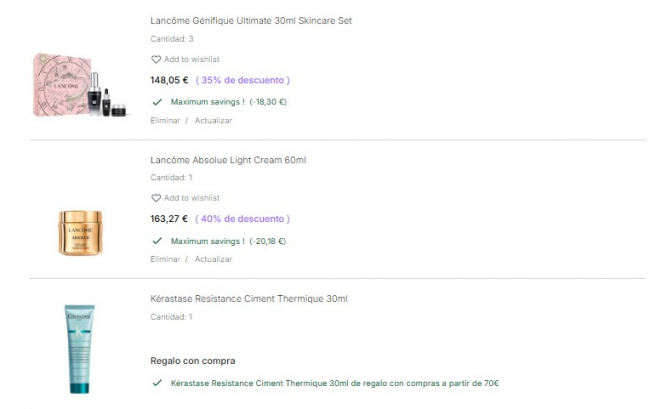Add Absolue Light Cream to wishlist

[191, 198]
